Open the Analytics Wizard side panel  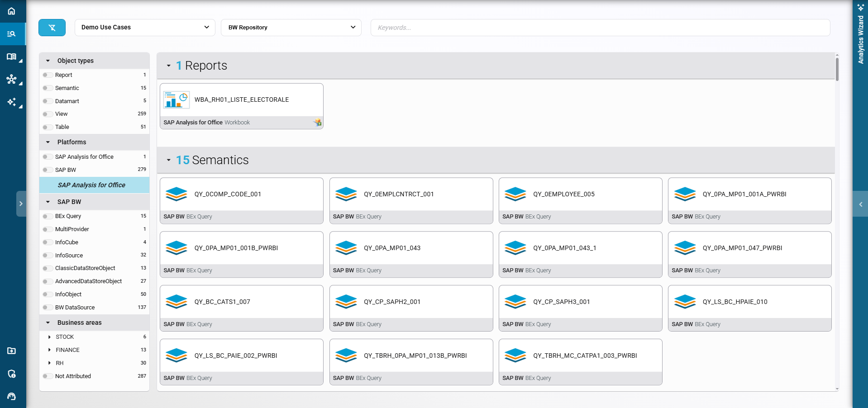point(860,36)
